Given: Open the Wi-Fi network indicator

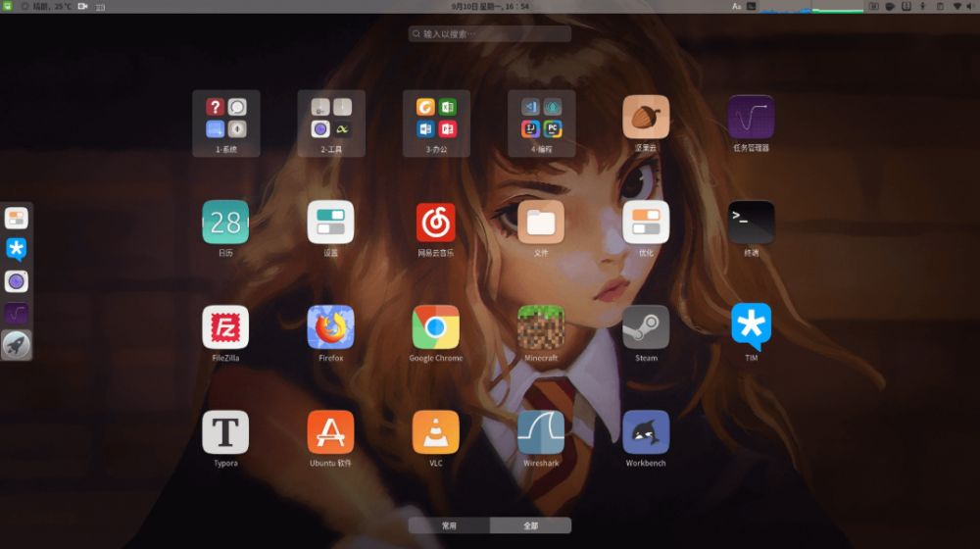Looking at the screenshot, I should tap(956, 6).
